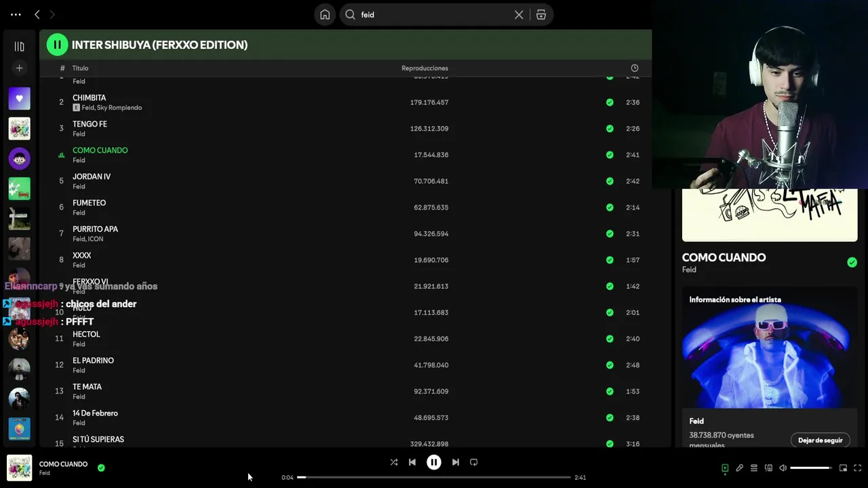Seek within the song progress bar
Viewport: 868px width, 488px height.
tap(434, 477)
